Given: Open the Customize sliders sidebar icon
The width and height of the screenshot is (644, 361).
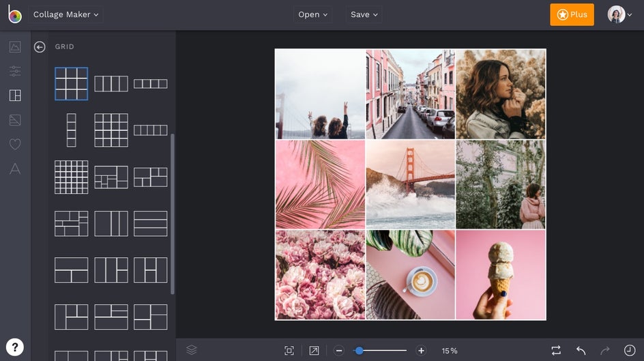Looking at the screenshot, I should click(15, 71).
